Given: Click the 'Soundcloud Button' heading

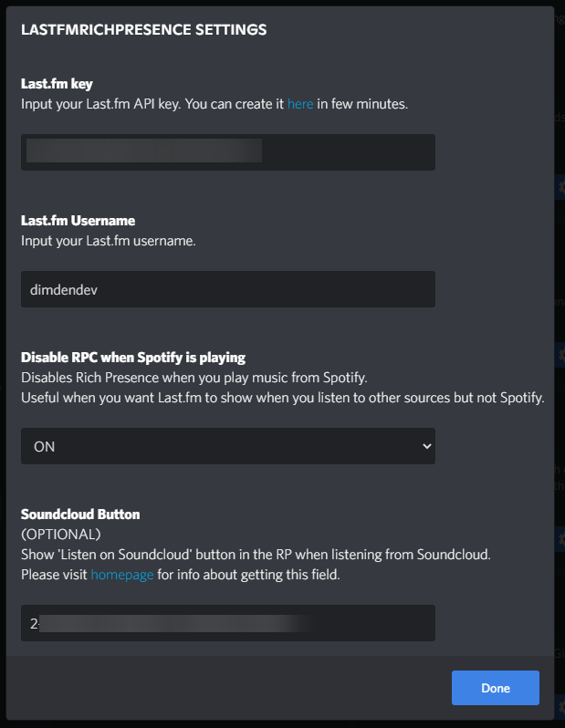Looking at the screenshot, I should pyautogui.click(x=80, y=515).
